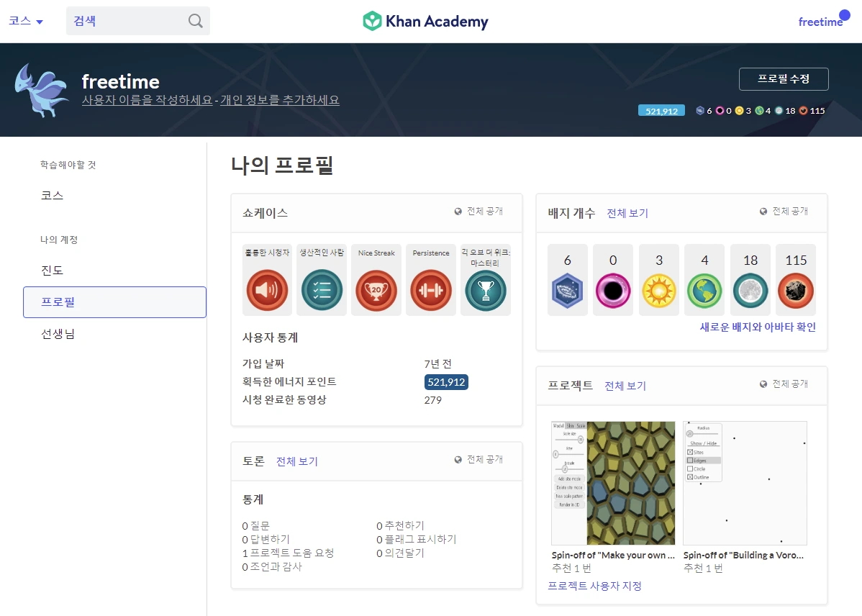Open 토론 전체 공개 privacy setting
862x616 pixels.
coord(478,459)
